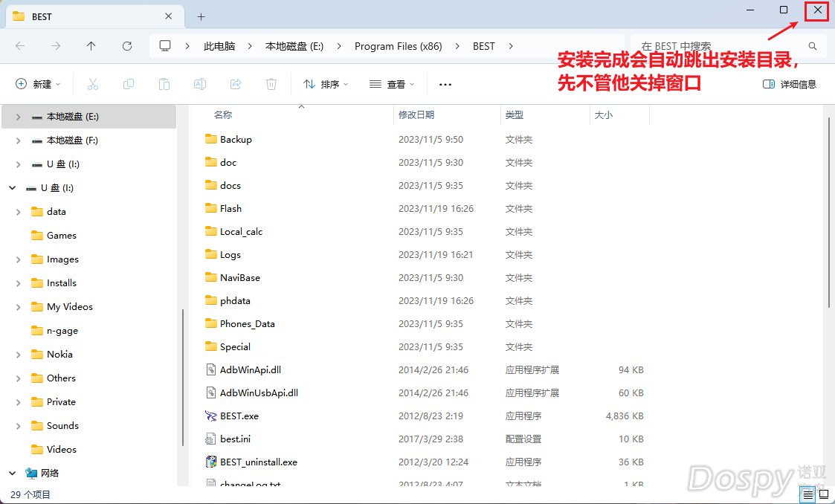
Task: Toggle the 详细信息 details pane
Action: click(x=790, y=84)
